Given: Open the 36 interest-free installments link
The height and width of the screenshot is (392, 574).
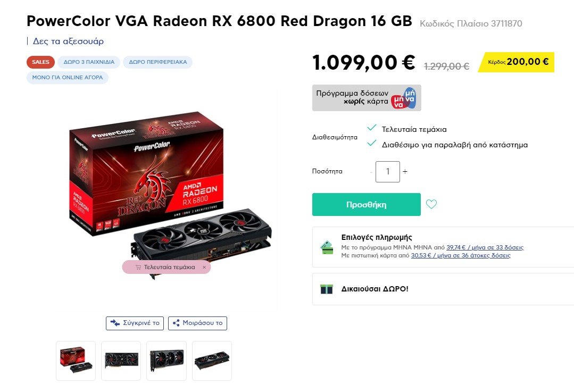Looking at the screenshot, I should [x=461, y=255].
